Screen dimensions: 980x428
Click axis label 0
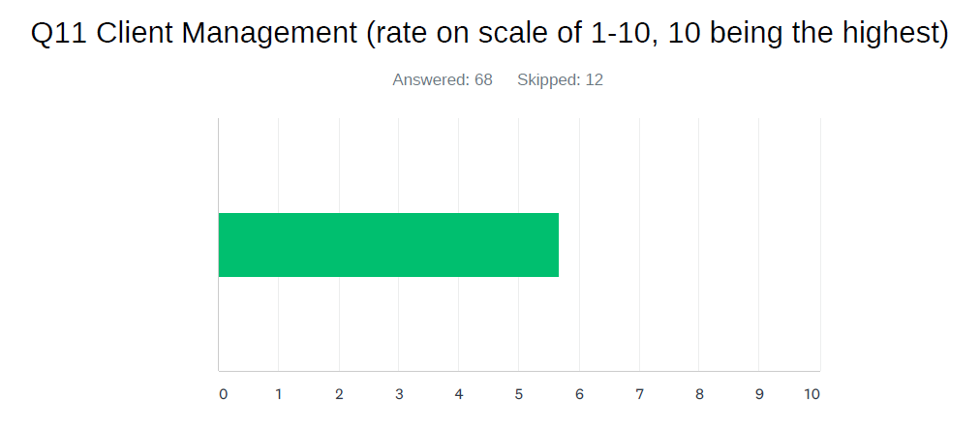pyautogui.click(x=223, y=394)
